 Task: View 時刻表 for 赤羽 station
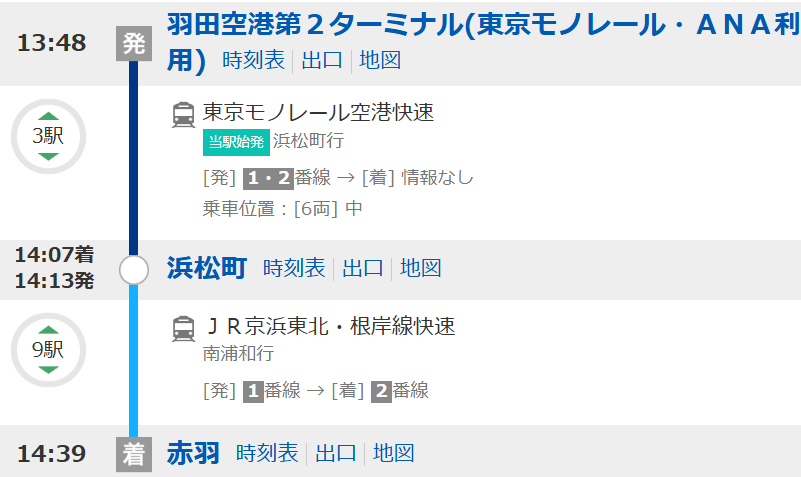(267, 454)
